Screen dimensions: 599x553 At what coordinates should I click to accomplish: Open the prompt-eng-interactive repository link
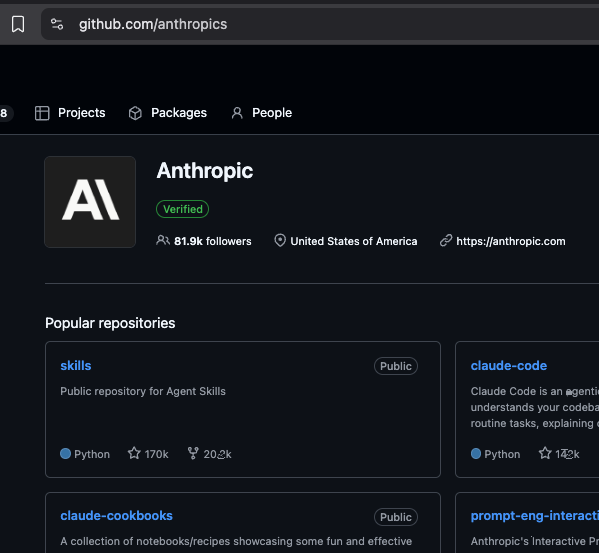pos(535,516)
